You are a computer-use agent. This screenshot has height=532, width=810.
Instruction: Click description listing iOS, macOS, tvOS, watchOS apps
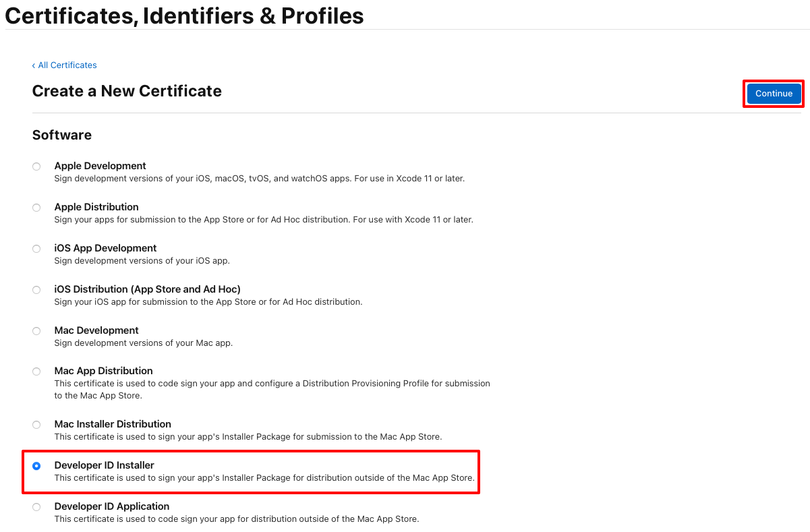click(x=260, y=179)
